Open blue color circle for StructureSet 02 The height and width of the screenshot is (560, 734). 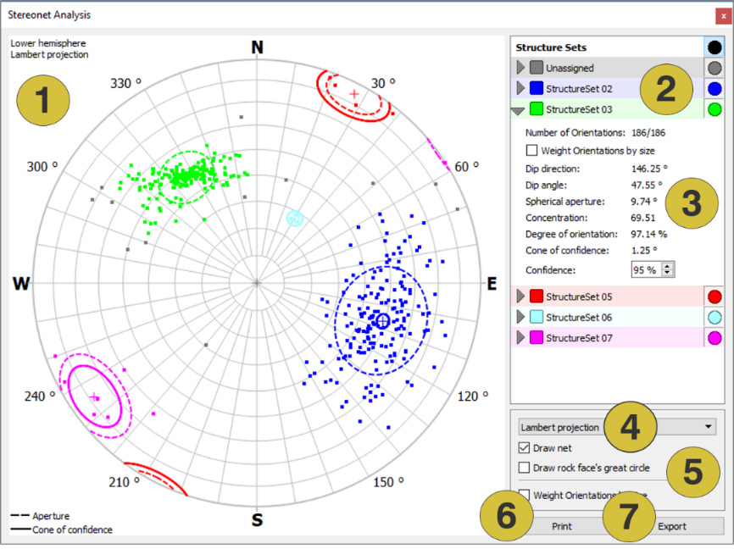click(x=715, y=88)
